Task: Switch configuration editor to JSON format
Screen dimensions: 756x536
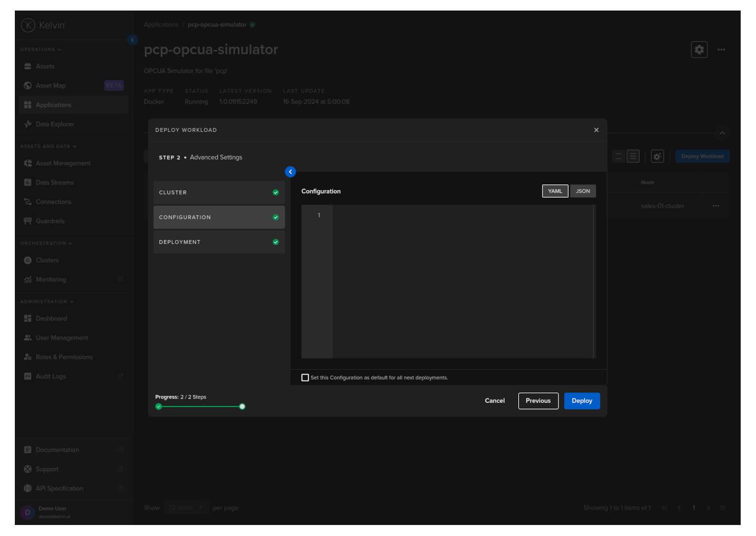Action: 583,191
